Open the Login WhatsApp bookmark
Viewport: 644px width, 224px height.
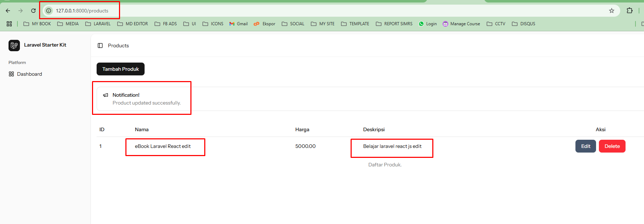tap(428, 24)
